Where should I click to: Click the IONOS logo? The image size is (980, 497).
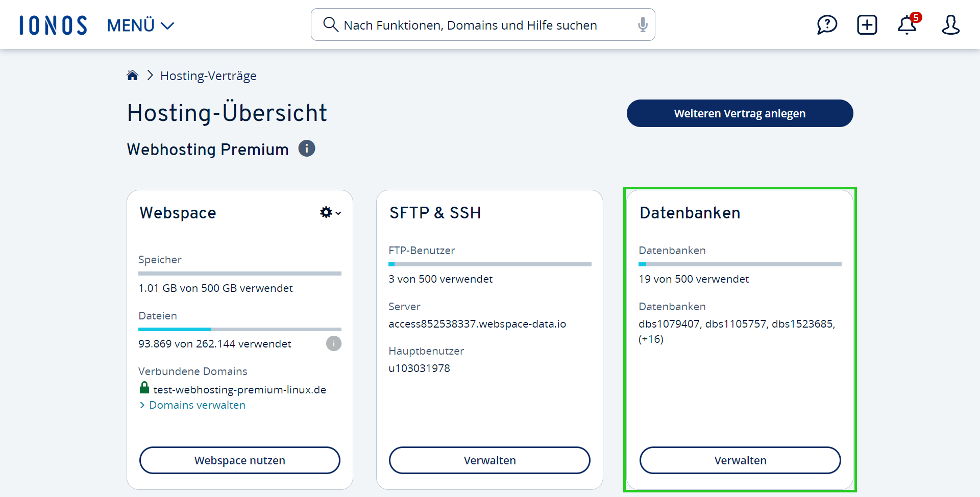53,25
